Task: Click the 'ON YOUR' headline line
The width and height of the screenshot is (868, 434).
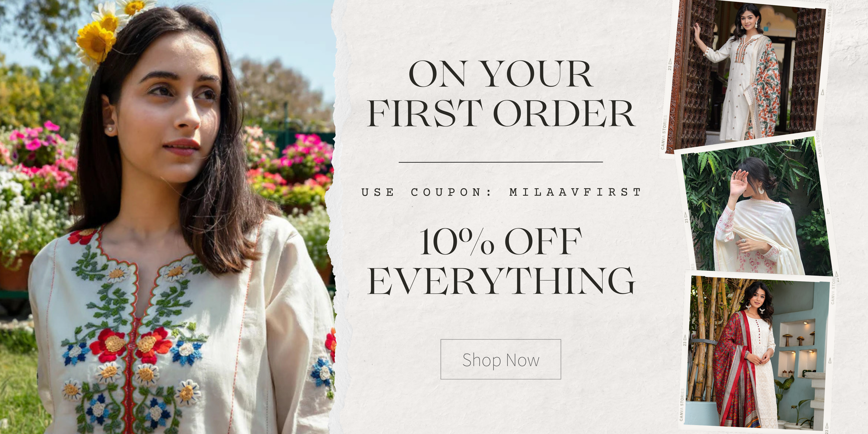Action: pyautogui.click(x=501, y=74)
